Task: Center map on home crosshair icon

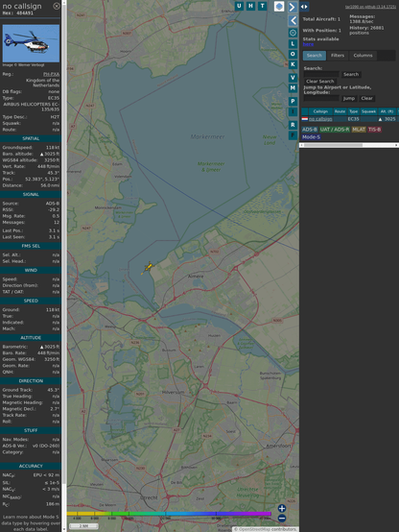Action: tap(293, 33)
